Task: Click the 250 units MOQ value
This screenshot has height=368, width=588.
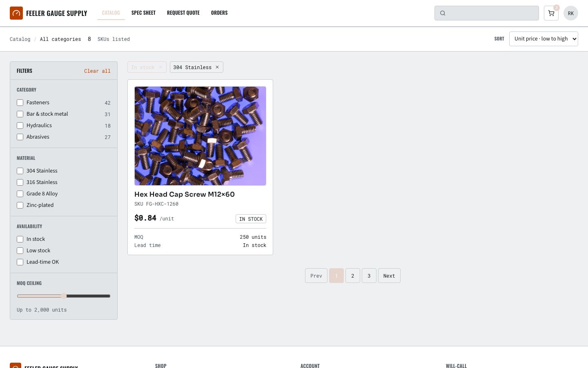Action: pos(253,237)
